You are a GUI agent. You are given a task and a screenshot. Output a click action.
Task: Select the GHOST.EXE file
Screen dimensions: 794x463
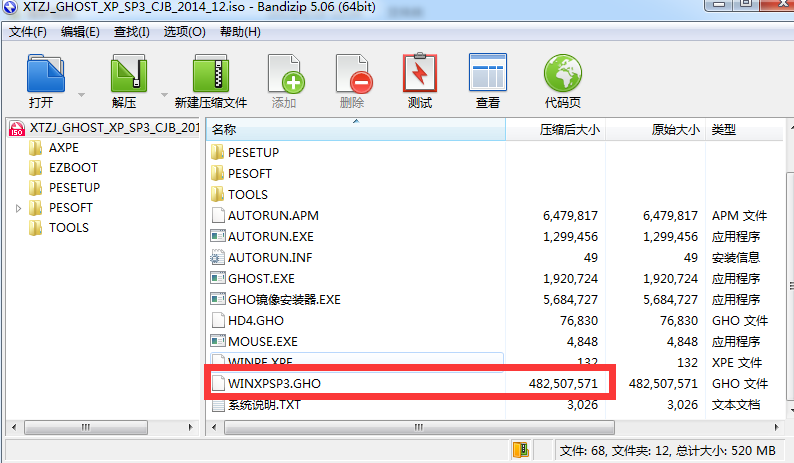(x=261, y=279)
